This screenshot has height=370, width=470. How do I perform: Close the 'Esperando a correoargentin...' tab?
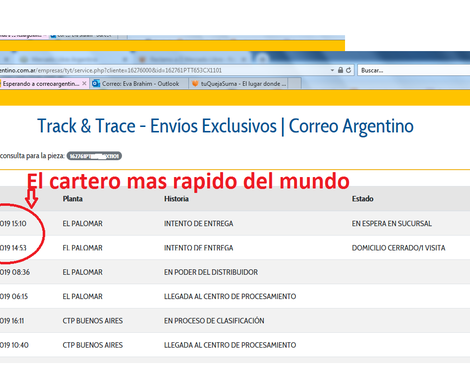84,83
